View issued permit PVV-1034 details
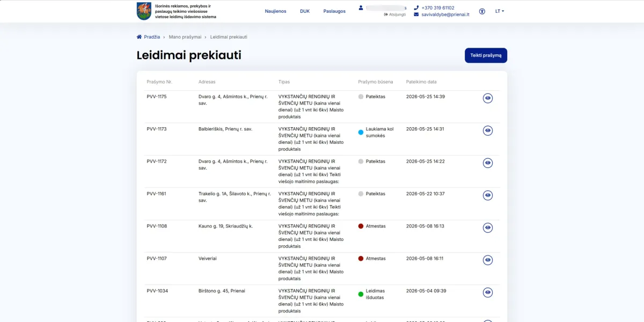 point(488,292)
